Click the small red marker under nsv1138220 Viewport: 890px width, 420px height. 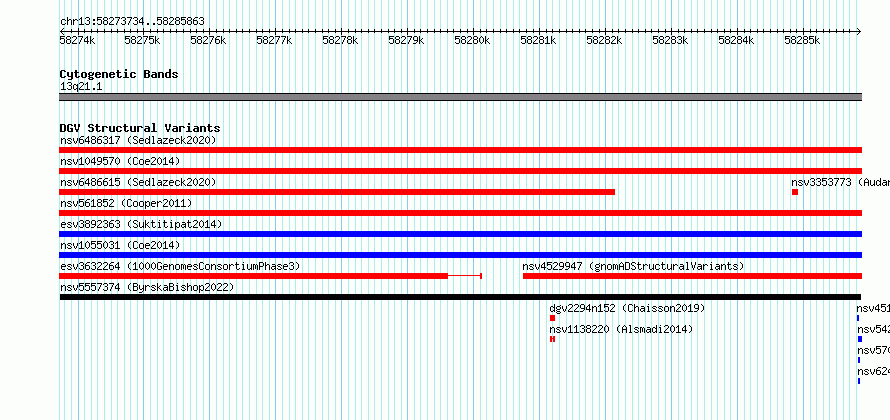(x=552, y=339)
